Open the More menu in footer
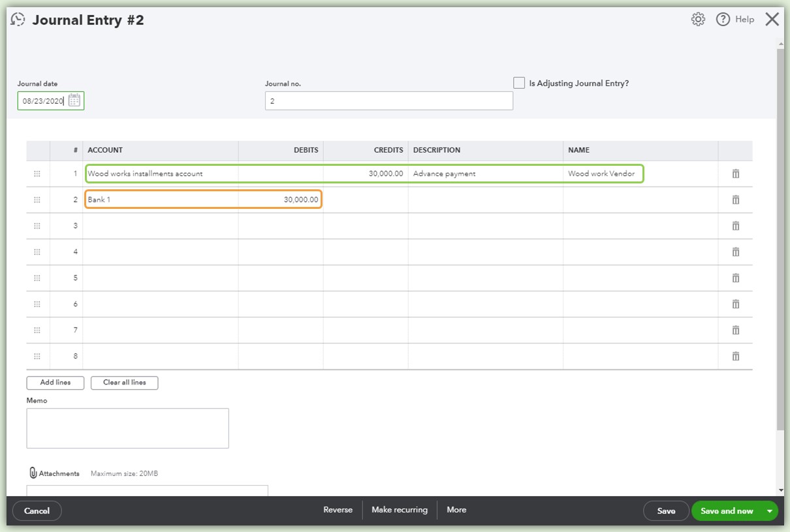Image resolution: width=790 pixels, height=532 pixels. (456, 510)
